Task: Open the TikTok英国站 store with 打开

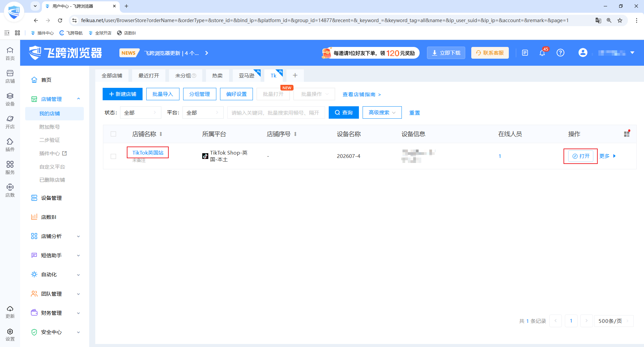Action: coord(581,156)
